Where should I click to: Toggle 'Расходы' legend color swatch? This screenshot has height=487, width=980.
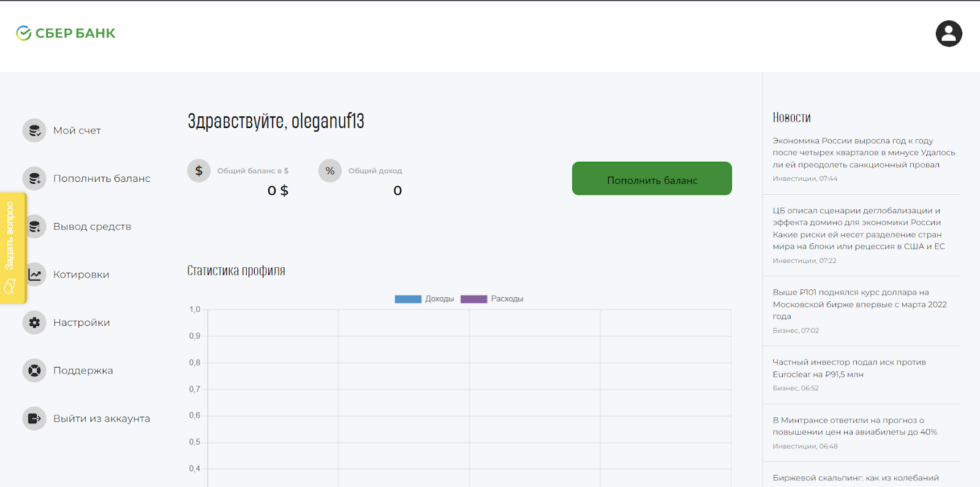[473, 299]
